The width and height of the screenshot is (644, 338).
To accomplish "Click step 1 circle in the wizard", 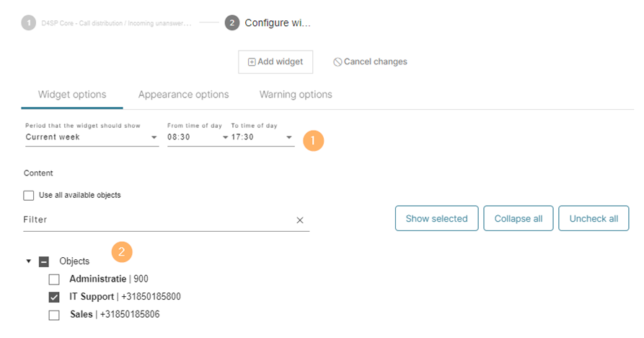I will coord(28,23).
